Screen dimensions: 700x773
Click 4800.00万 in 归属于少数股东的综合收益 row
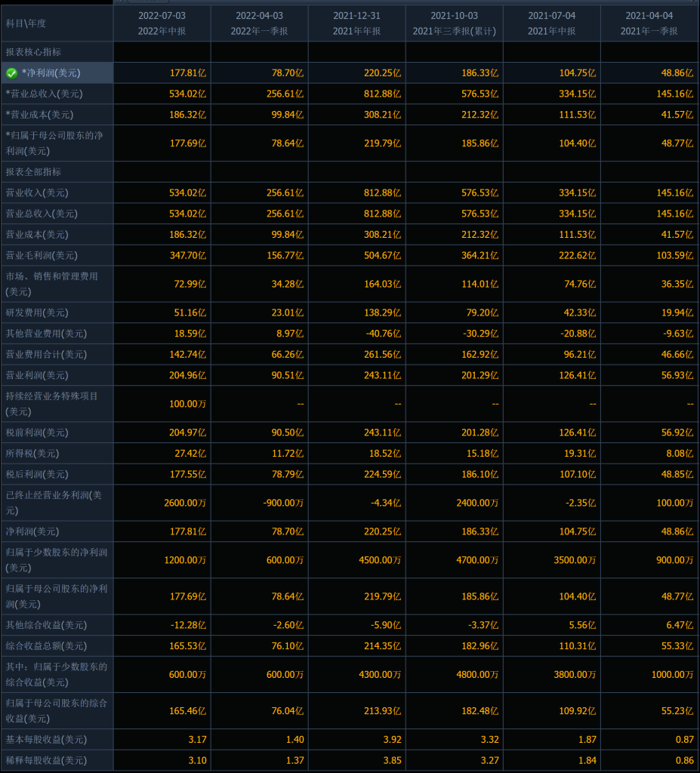(x=477, y=674)
